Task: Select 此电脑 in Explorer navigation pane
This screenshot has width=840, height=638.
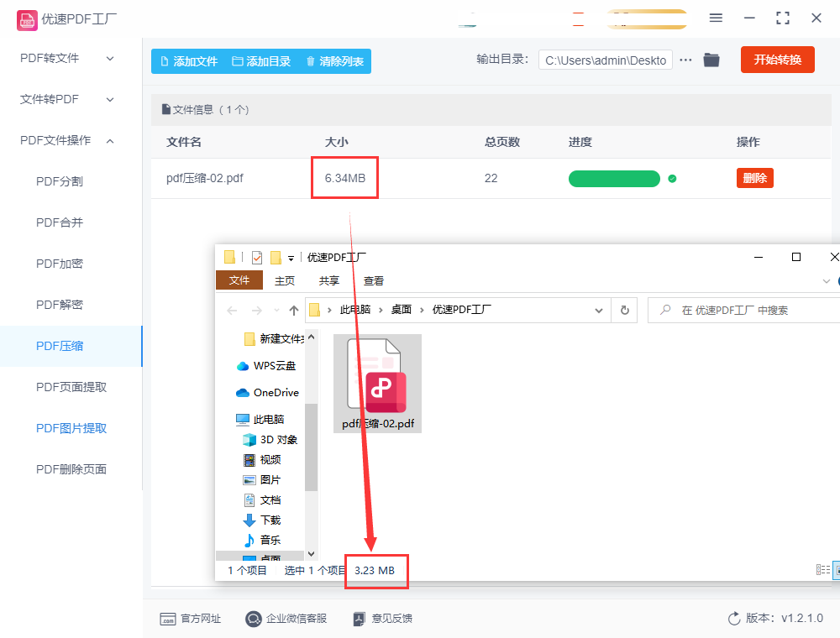Action: tap(260, 420)
